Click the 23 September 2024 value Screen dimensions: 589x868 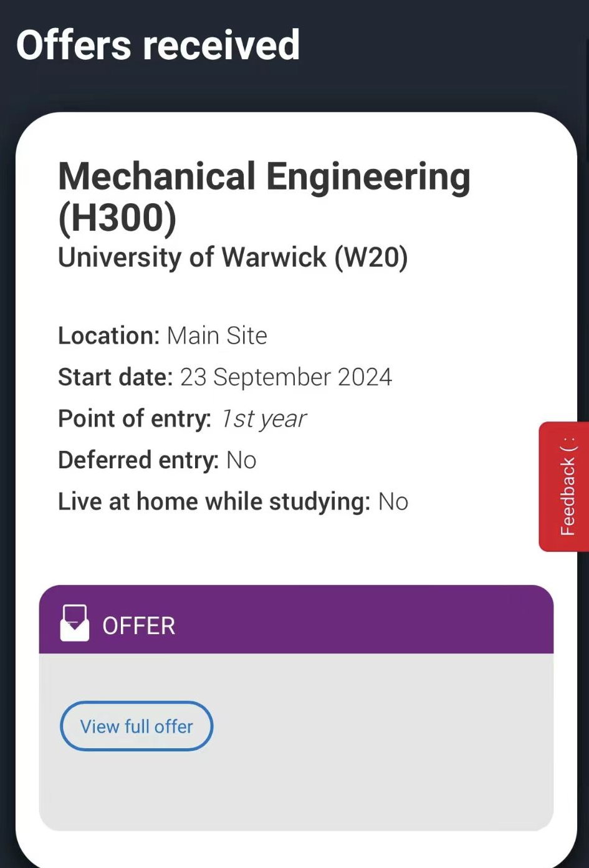coord(286,377)
